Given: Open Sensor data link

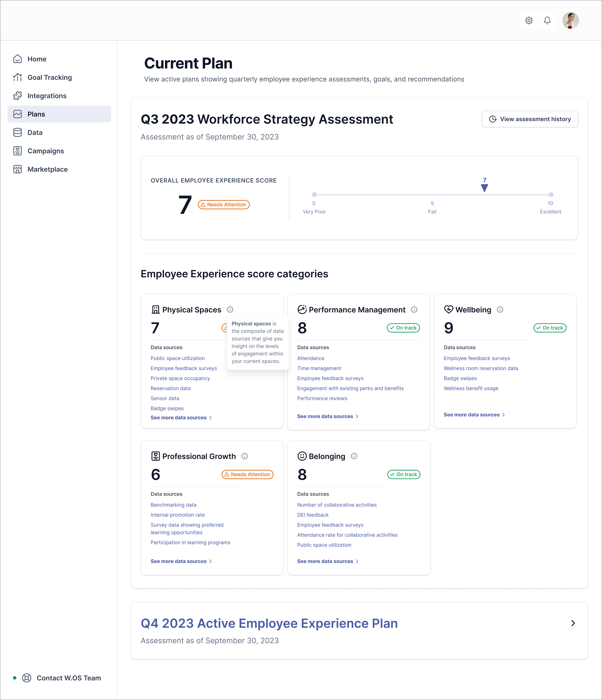Looking at the screenshot, I should pos(165,399).
